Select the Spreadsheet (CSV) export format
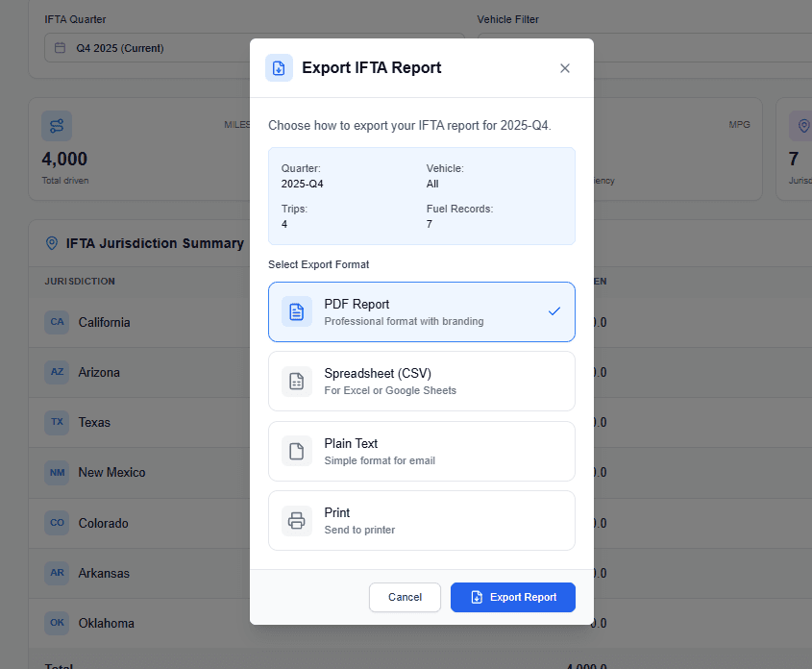The width and height of the screenshot is (812, 669). coord(421,381)
